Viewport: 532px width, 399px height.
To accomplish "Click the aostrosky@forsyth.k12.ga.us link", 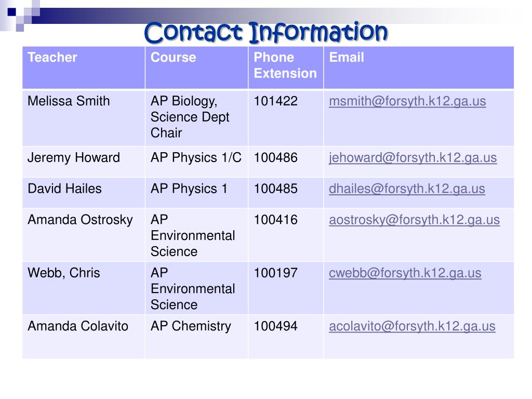I will 414,220.
